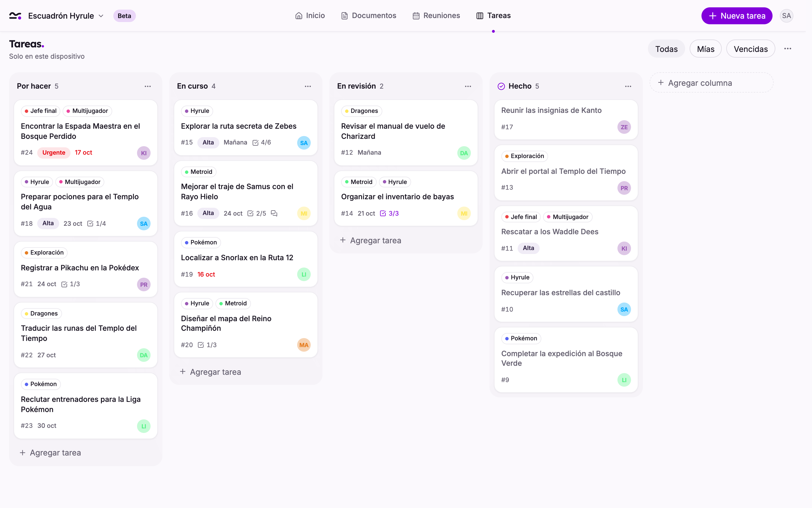
Task: Create a task with Nueva tarea
Action: click(x=736, y=16)
